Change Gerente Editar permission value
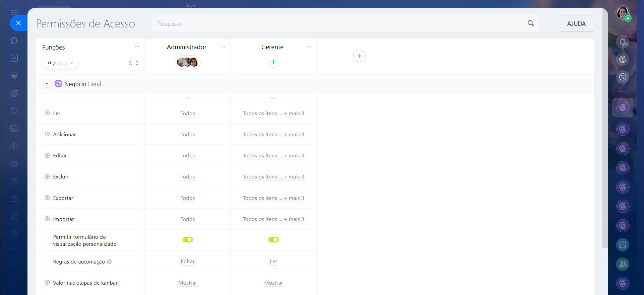Image resolution: width=644 pixels, height=295 pixels. (x=273, y=156)
